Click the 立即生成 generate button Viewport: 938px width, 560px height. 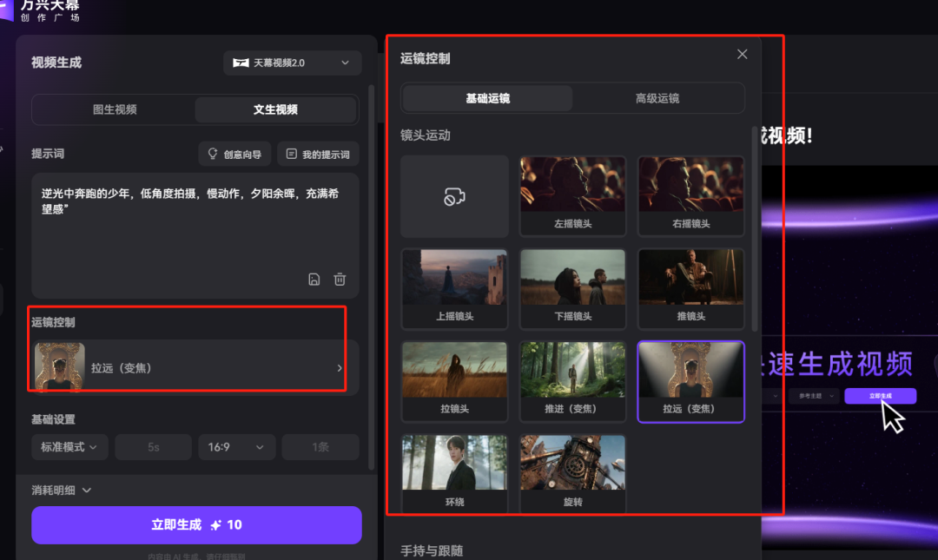[196, 525]
